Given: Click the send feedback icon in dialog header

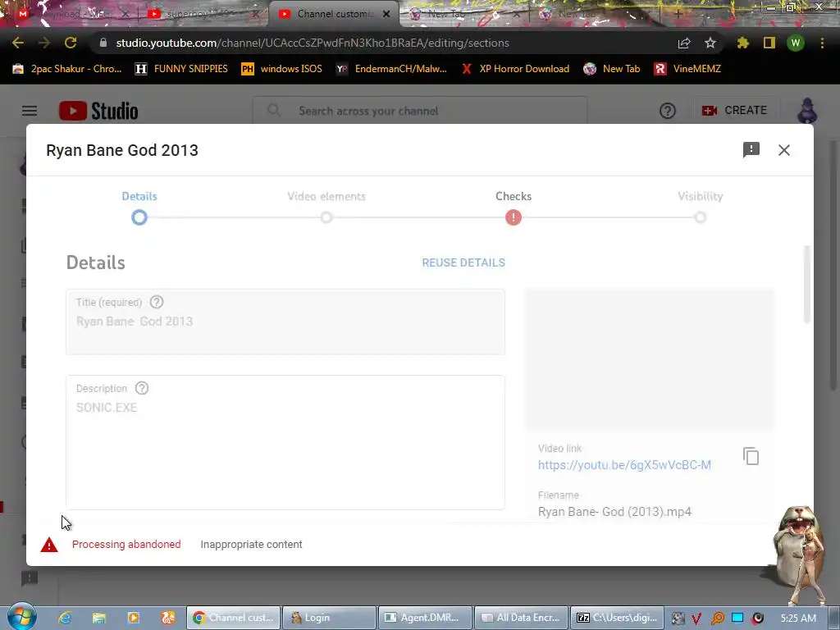Looking at the screenshot, I should click(x=751, y=150).
